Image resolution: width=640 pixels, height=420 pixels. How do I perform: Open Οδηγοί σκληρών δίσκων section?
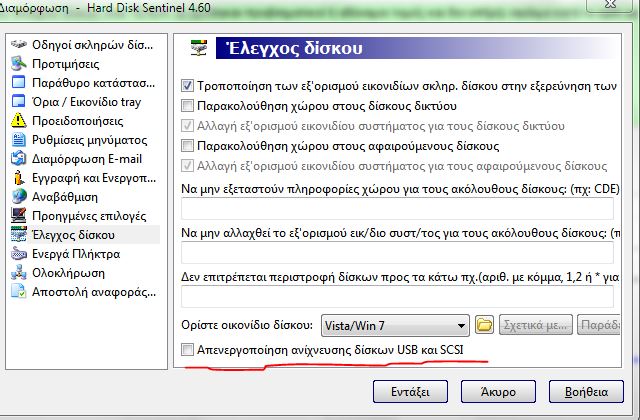coord(93,44)
